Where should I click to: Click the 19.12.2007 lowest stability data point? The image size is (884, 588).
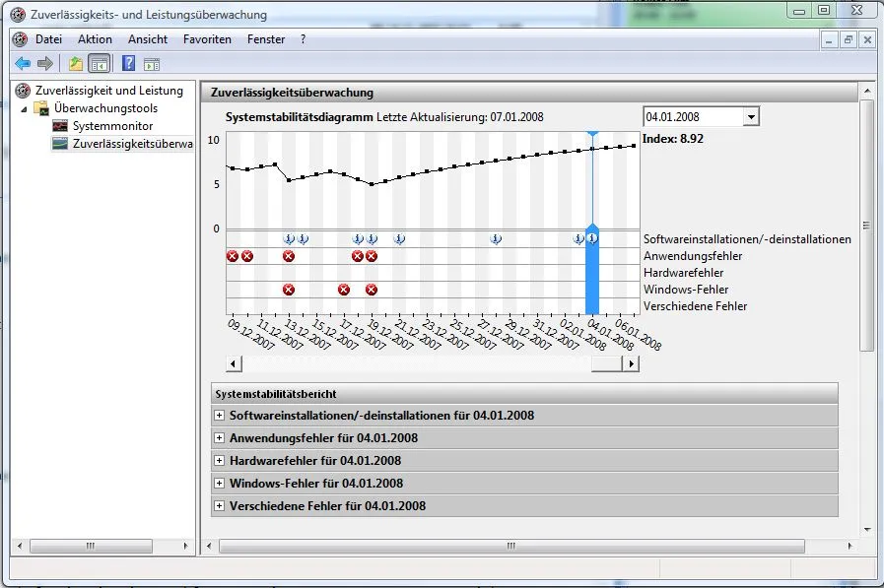point(372,184)
